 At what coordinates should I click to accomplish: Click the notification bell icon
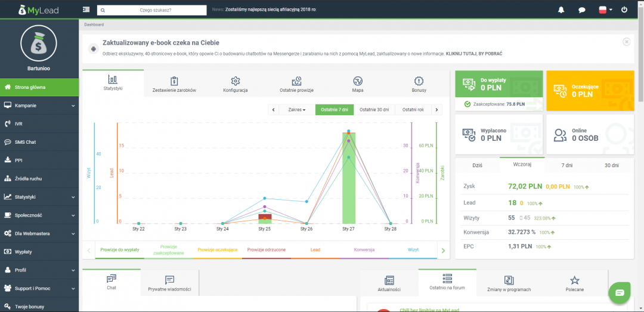561,10
